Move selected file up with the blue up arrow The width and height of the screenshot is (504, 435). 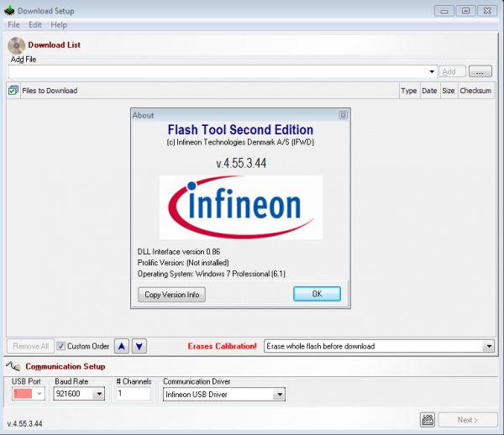point(122,346)
